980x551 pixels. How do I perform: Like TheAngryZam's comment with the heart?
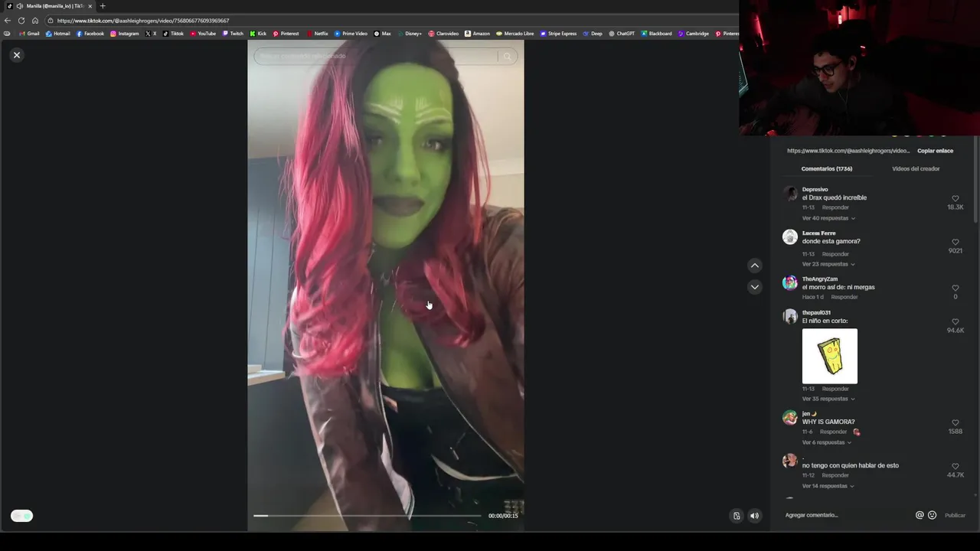pos(955,289)
